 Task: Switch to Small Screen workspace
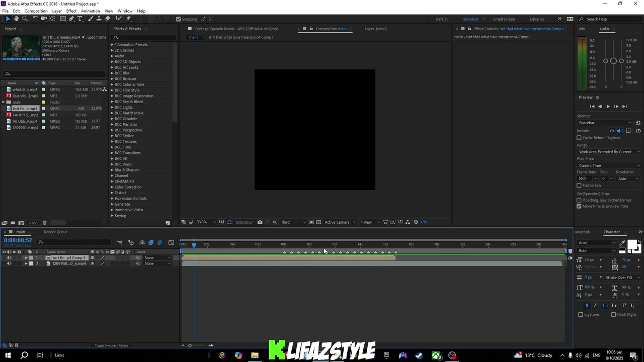coord(504,19)
